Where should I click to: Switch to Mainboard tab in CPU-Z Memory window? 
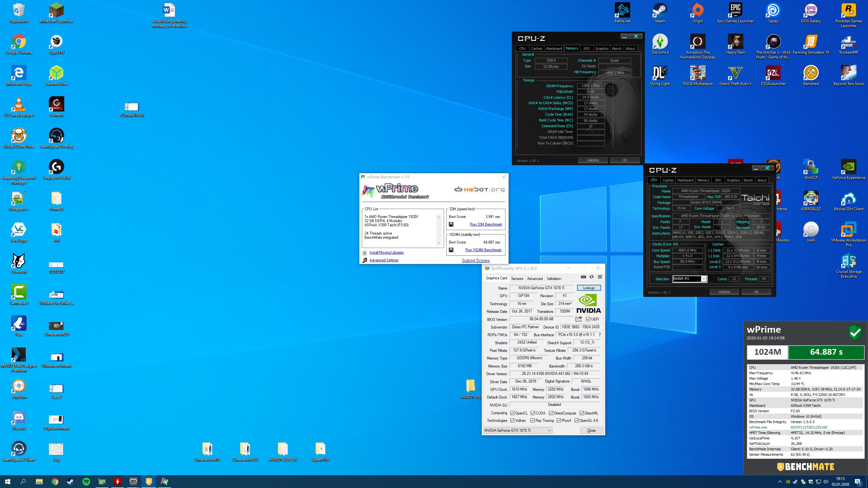click(554, 49)
